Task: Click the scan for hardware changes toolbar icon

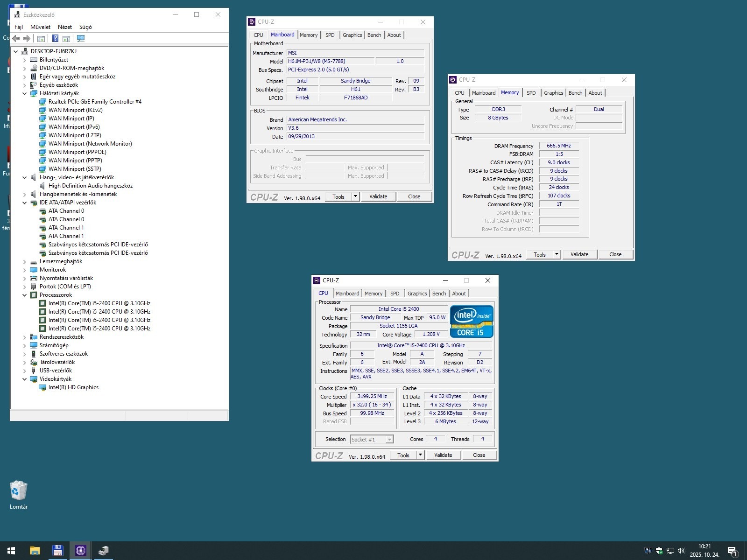Action: (x=81, y=38)
